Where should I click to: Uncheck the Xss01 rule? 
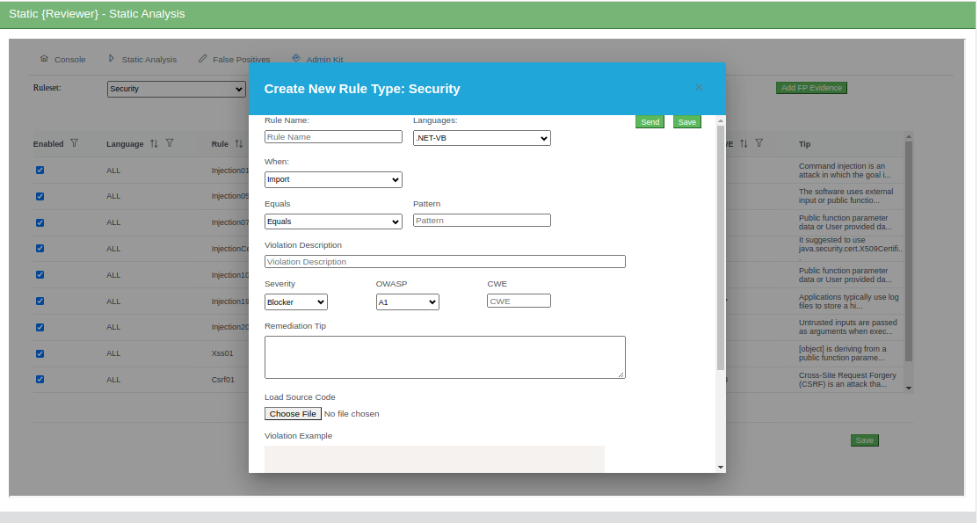click(x=40, y=353)
